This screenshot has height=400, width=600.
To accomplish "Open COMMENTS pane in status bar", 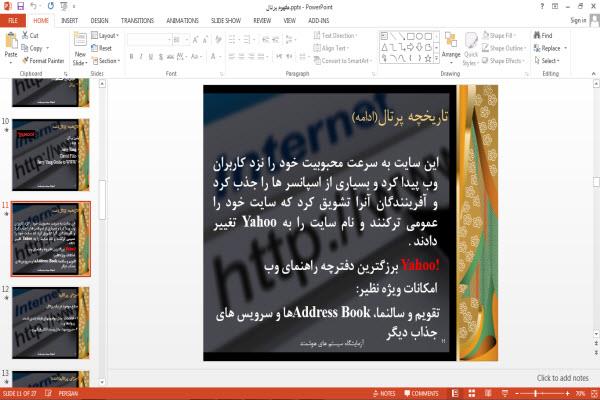I will [421, 393].
